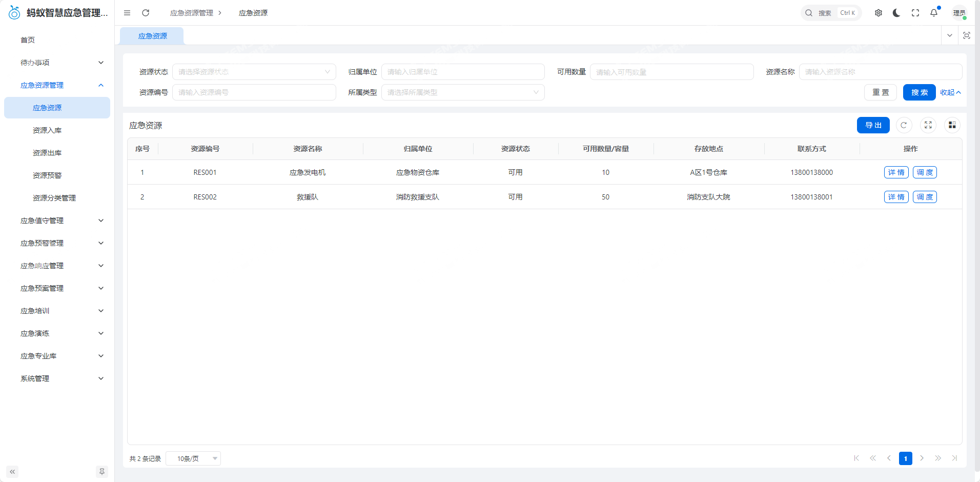This screenshot has height=482, width=980.
Task: Open table column settings grid icon
Action: coord(952,125)
